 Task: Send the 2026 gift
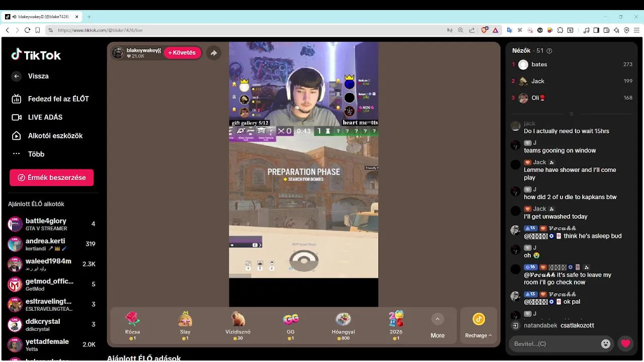[396, 326]
